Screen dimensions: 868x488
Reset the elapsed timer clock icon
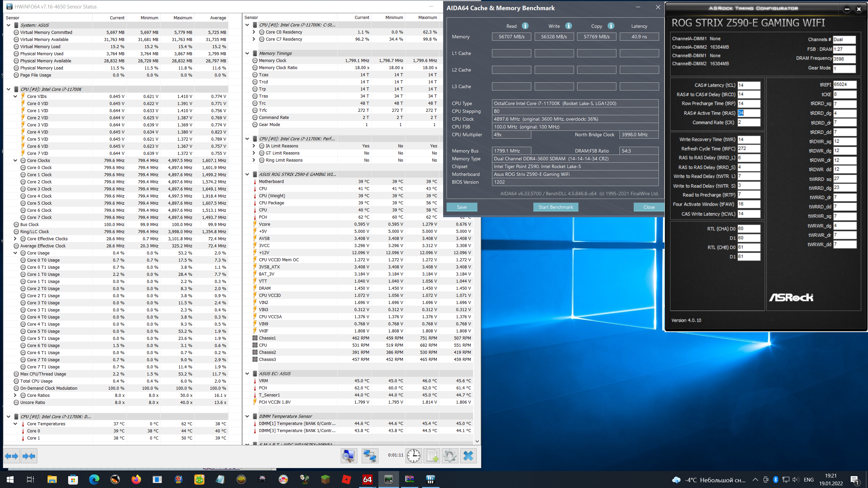click(414, 456)
